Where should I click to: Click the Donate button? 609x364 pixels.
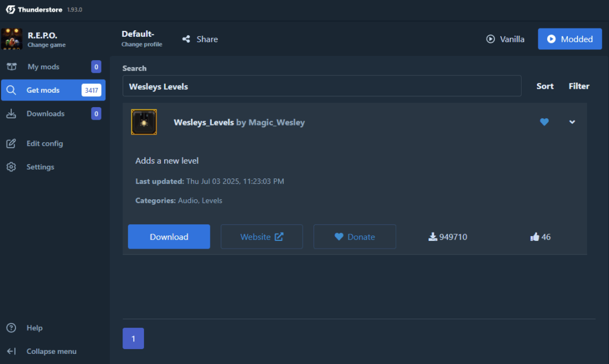tap(354, 237)
